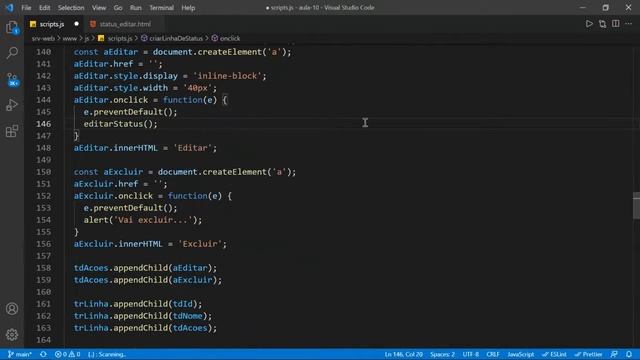Image resolution: width=640 pixels, height=360 pixels.
Task: Click the Prettier status item
Action: (x=589, y=354)
